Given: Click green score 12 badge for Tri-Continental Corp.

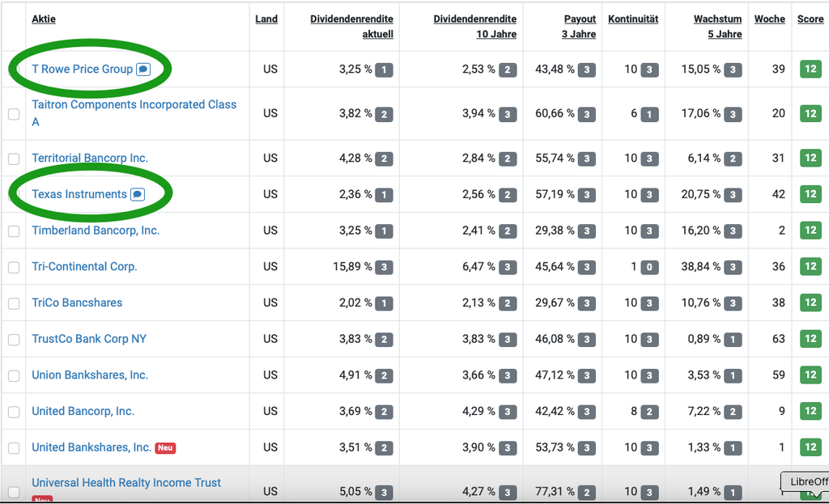Looking at the screenshot, I should point(810,267).
